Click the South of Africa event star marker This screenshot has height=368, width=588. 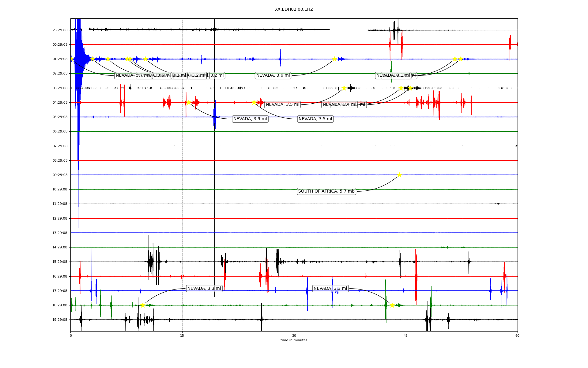[x=399, y=175]
